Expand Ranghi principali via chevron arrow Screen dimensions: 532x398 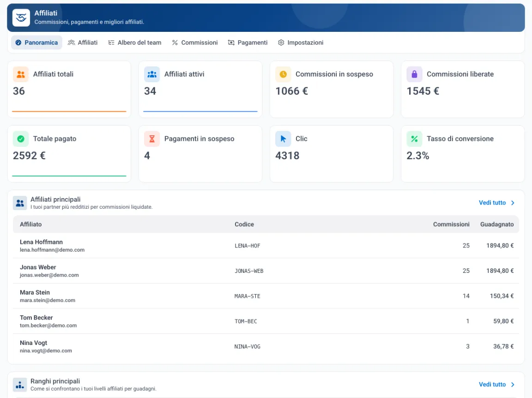coord(513,385)
